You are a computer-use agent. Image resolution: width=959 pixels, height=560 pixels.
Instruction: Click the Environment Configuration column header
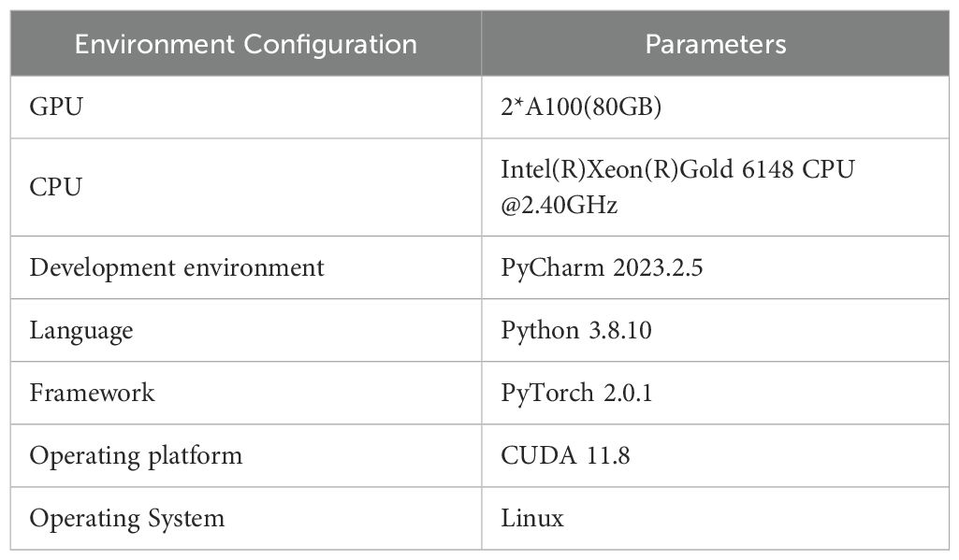click(245, 44)
